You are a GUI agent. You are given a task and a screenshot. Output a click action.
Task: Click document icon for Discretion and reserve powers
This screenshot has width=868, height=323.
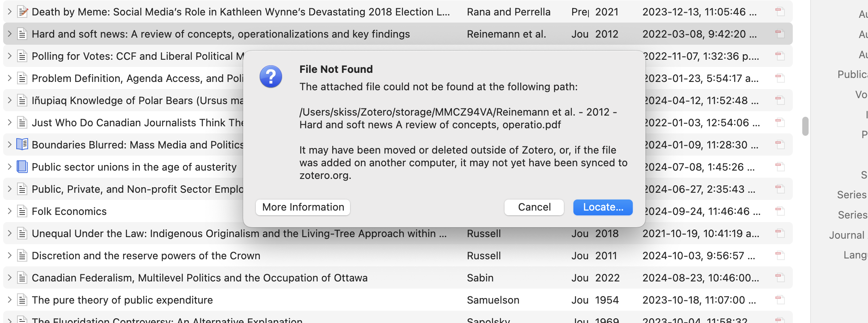click(23, 256)
